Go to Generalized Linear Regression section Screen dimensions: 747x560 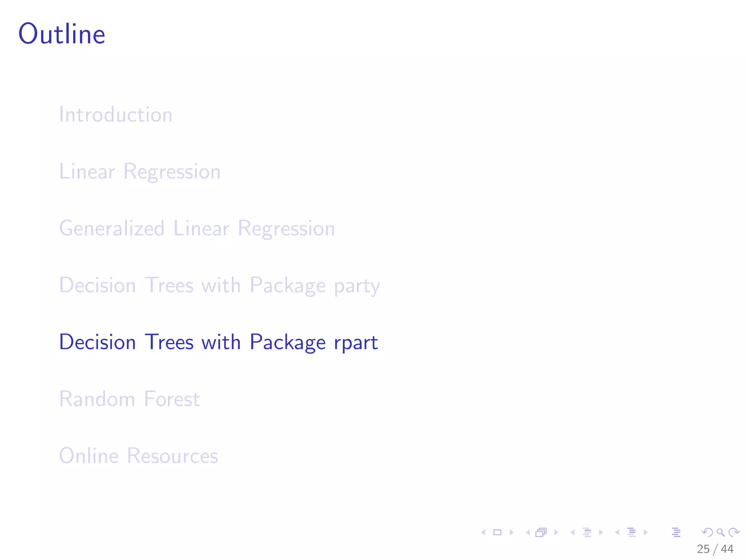coord(197,228)
